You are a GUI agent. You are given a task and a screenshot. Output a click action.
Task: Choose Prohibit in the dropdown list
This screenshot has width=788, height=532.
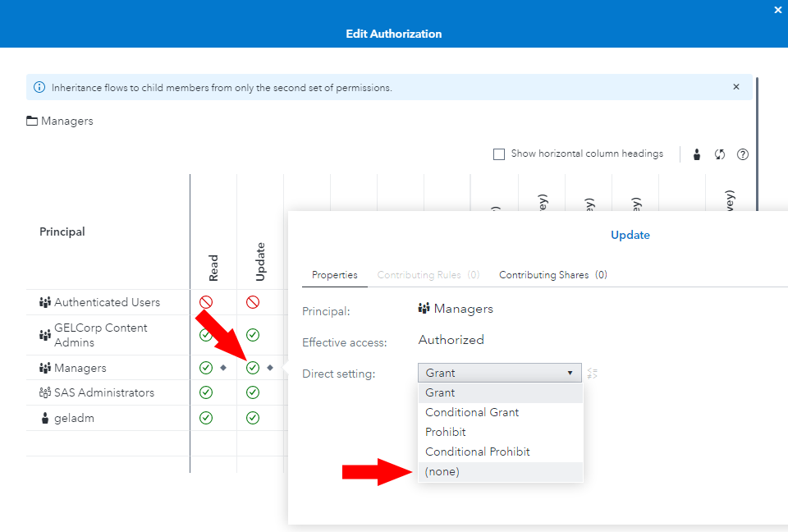pyautogui.click(x=446, y=432)
